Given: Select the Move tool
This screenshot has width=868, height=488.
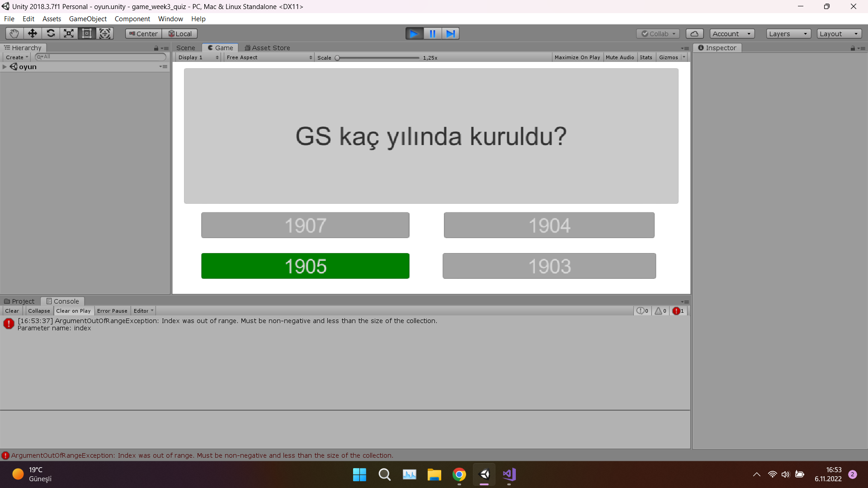Looking at the screenshot, I should click(32, 33).
